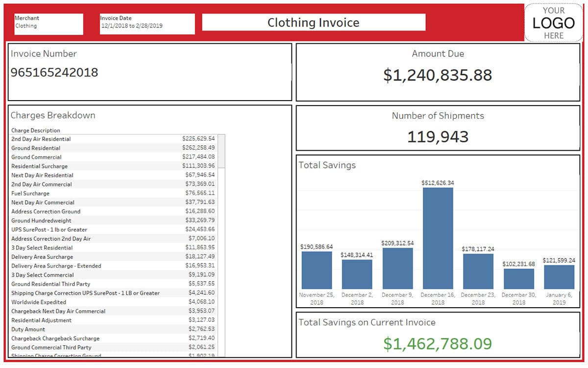Open the Invoice Date range filter
This screenshot has height=368, width=588.
147,25
